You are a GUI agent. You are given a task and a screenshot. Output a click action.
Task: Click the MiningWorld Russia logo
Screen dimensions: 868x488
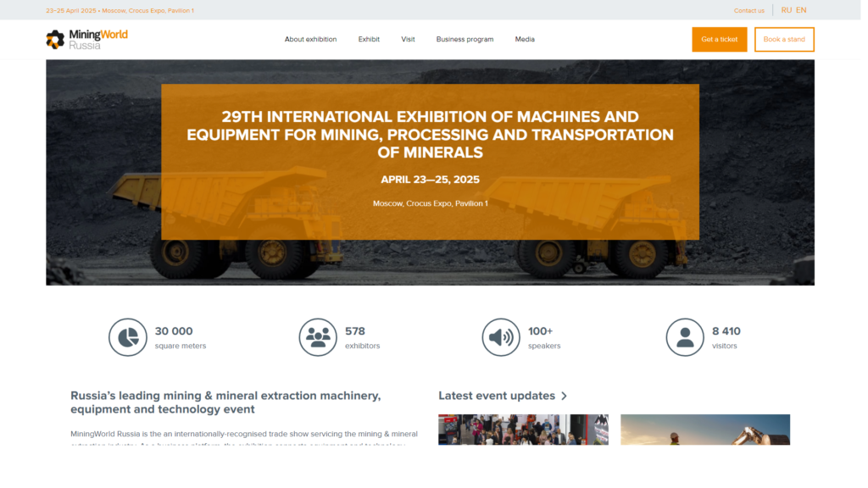click(87, 39)
